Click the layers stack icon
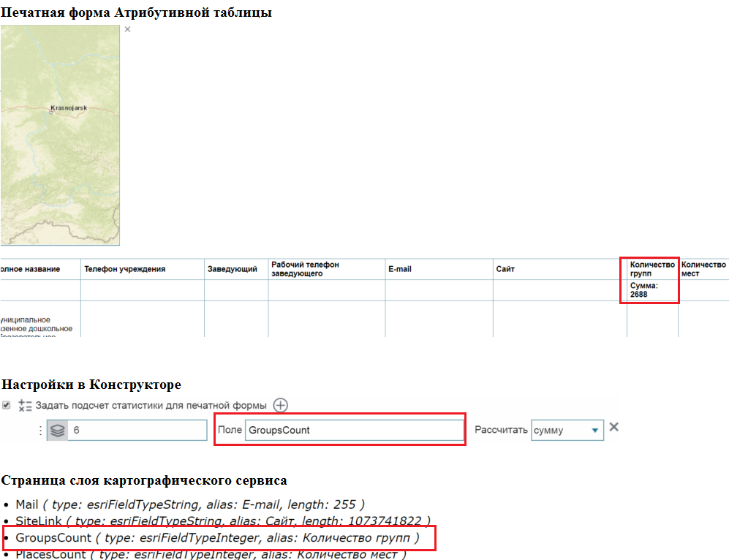 tap(57, 431)
